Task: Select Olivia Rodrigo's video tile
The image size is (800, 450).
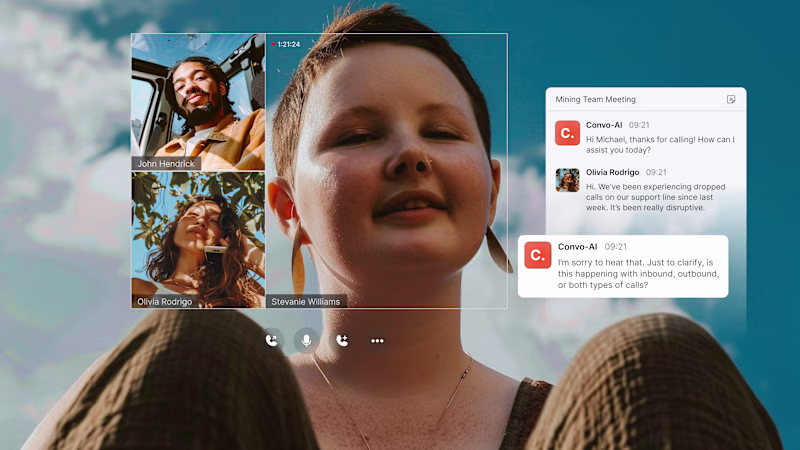Action: click(198, 240)
